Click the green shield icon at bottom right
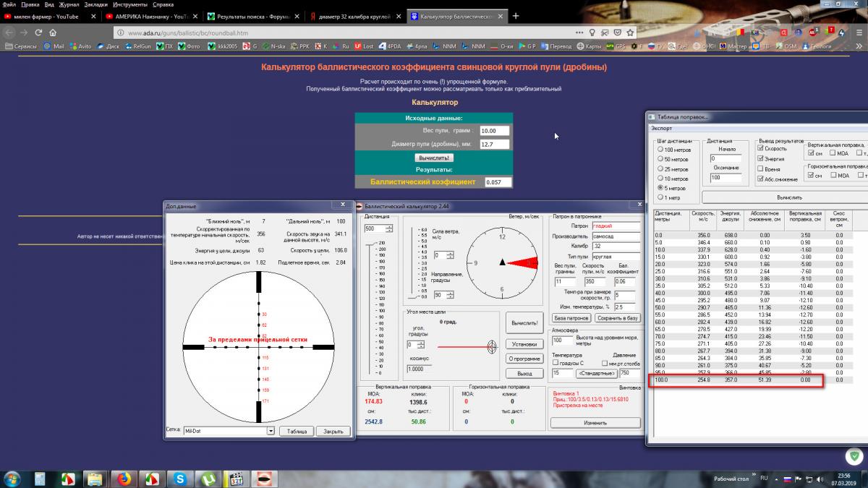 point(854,456)
